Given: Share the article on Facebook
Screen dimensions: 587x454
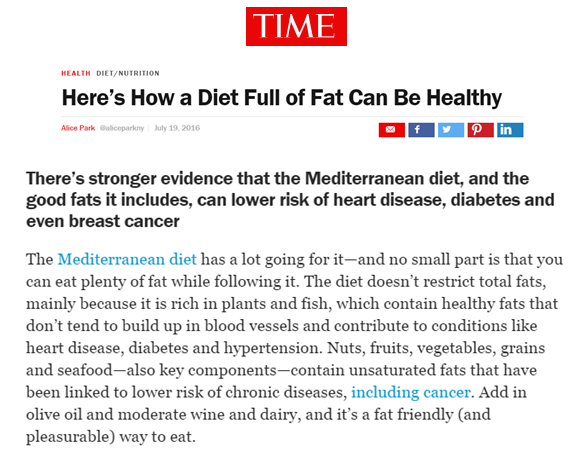Looking at the screenshot, I should (x=421, y=130).
